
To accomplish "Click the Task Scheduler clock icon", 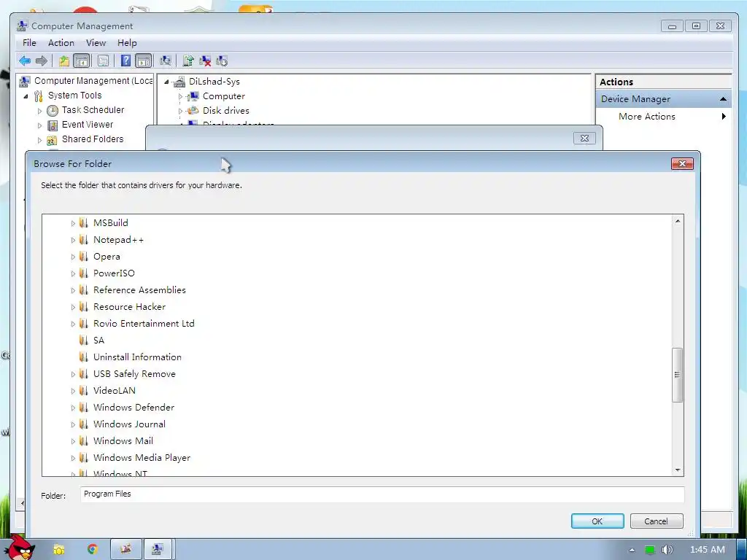I will [53, 111].
